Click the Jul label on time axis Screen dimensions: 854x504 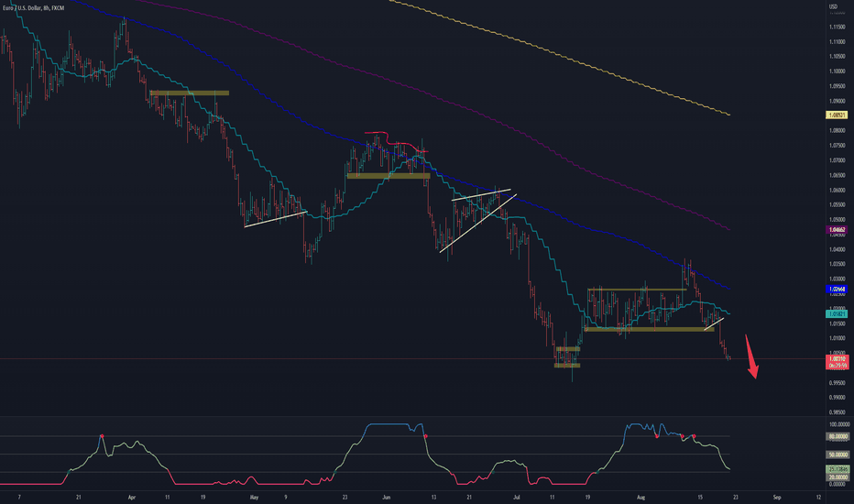coord(517,497)
